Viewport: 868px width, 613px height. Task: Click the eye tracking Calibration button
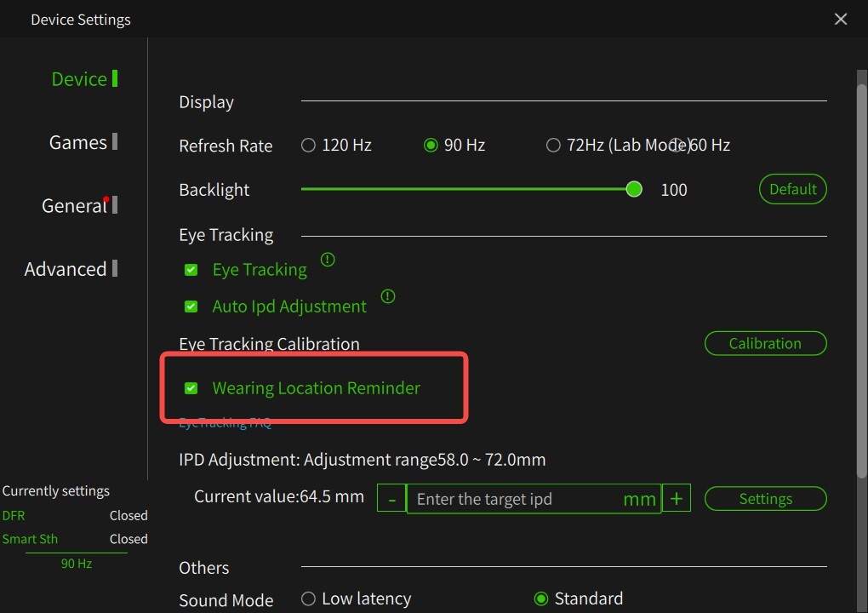tap(765, 344)
